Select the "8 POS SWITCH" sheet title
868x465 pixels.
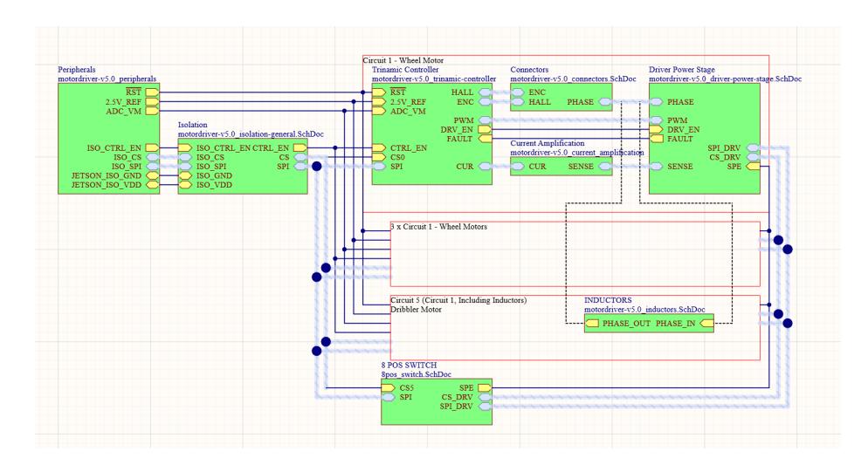(x=409, y=365)
